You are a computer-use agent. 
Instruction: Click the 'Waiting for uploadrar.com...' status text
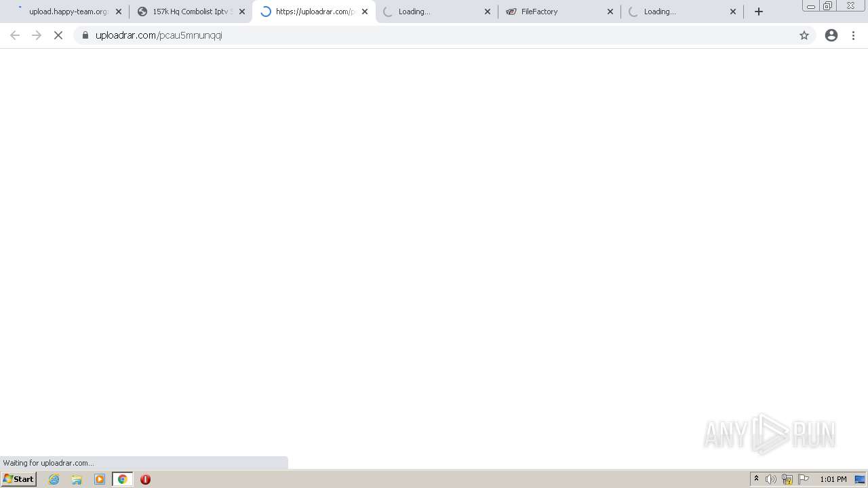(49, 463)
